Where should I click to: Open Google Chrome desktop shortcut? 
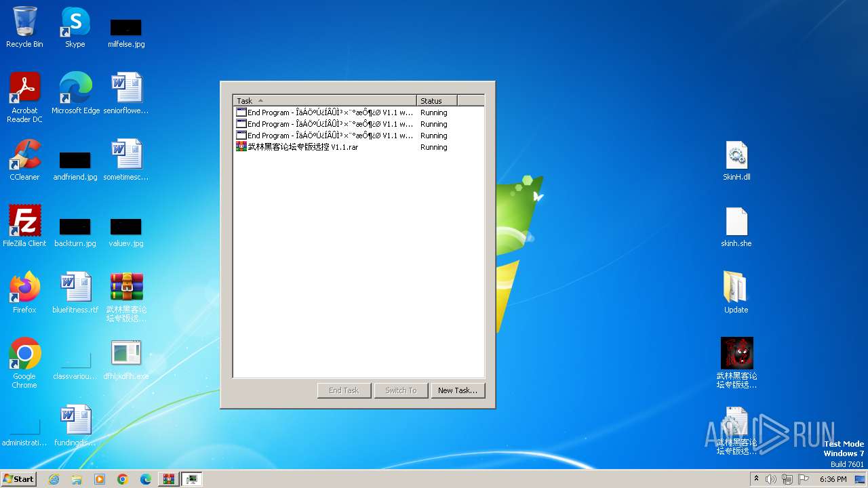pos(24,363)
